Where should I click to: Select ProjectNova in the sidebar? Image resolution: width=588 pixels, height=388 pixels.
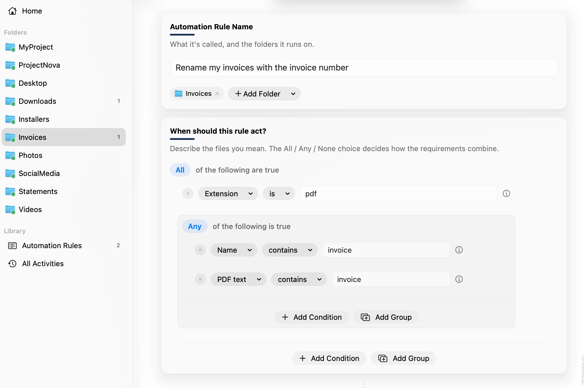point(64,65)
